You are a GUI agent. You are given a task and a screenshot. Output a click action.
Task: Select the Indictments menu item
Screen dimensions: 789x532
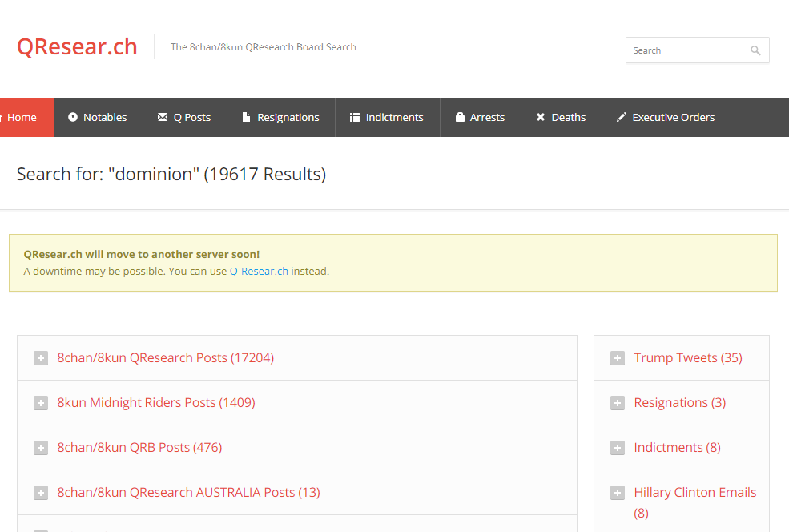click(388, 117)
